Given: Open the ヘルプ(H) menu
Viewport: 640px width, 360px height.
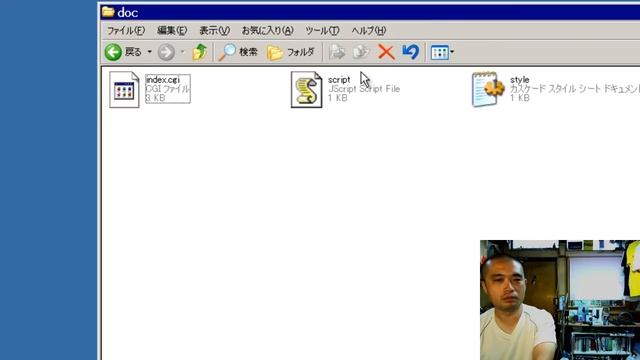Looking at the screenshot, I should (369, 30).
